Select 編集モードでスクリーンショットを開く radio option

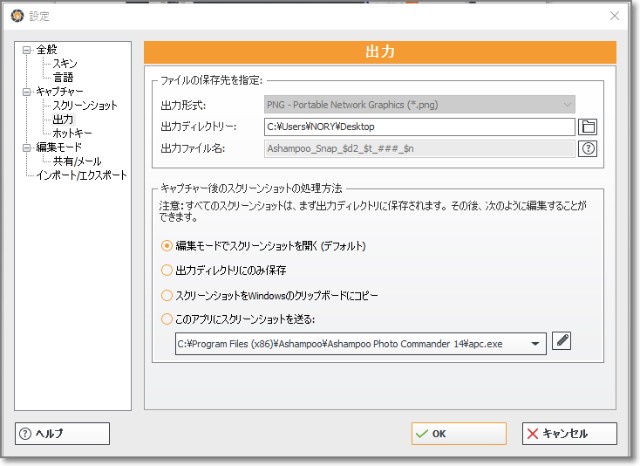click(167, 246)
